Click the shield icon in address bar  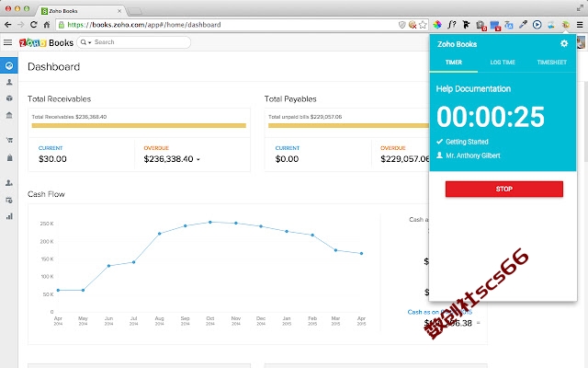[402, 25]
